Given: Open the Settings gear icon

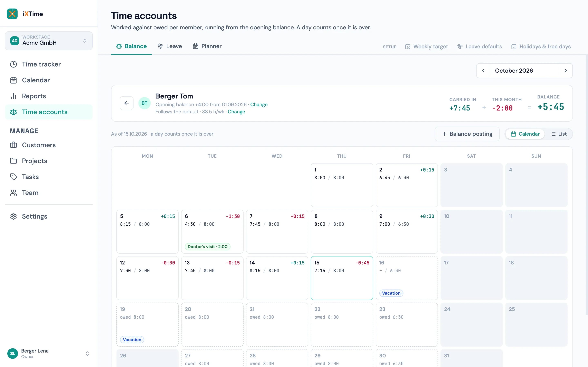Looking at the screenshot, I should pyautogui.click(x=13, y=216).
